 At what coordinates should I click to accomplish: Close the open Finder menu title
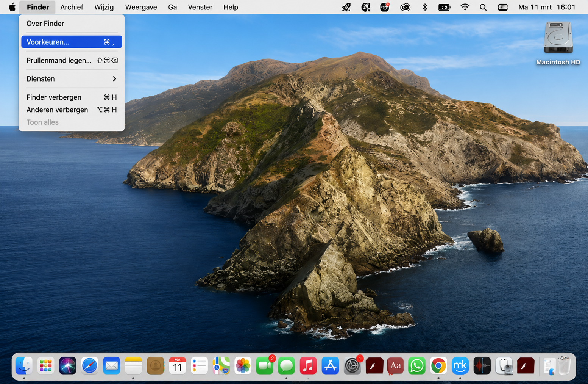(38, 7)
